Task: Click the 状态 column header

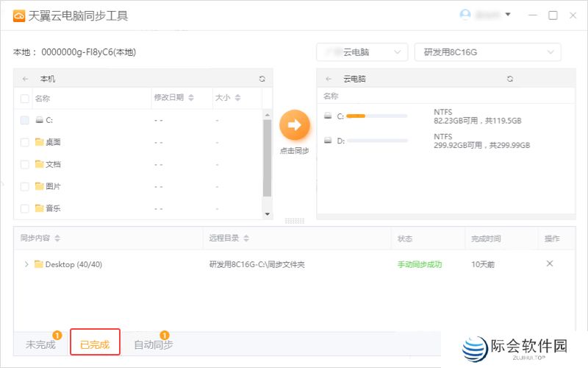Action: (405, 238)
